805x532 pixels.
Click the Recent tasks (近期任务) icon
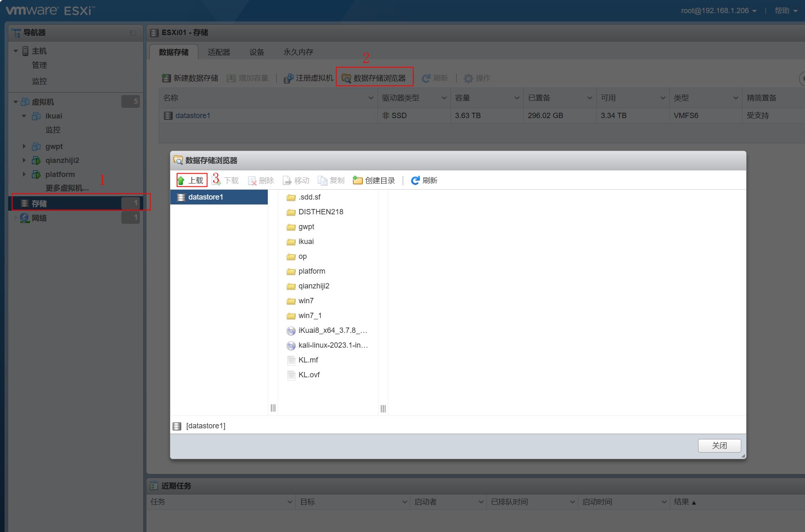tap(154, 486)
